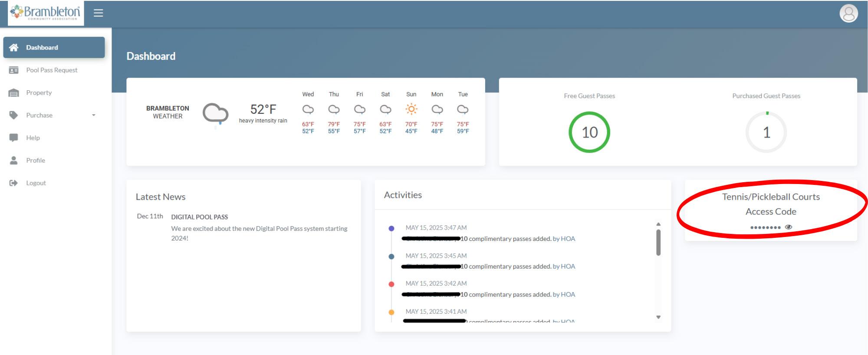
Task: Click the Brambleton Community Association logo
Action: coord(46,13)
